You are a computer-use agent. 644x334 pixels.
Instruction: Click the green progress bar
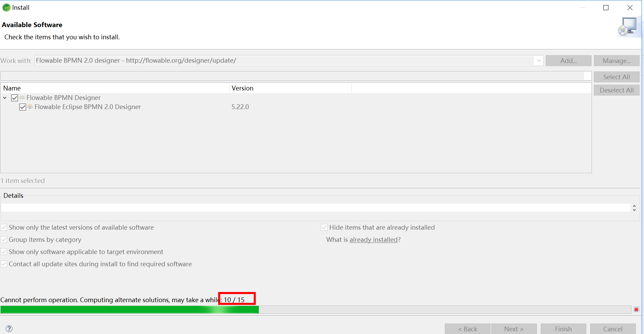tap(316, 310)
